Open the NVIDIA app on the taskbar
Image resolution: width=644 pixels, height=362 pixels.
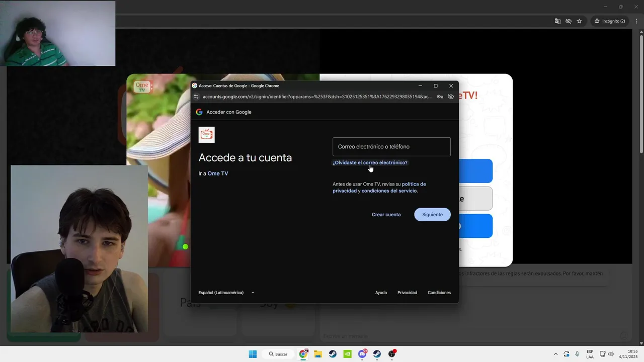tap(347, 354)
